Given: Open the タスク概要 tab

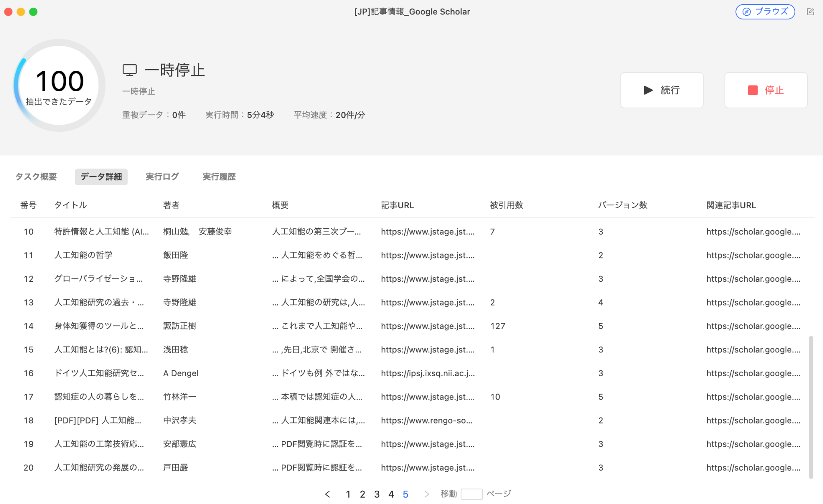Looking at the screenshot, I should (36, 177).
